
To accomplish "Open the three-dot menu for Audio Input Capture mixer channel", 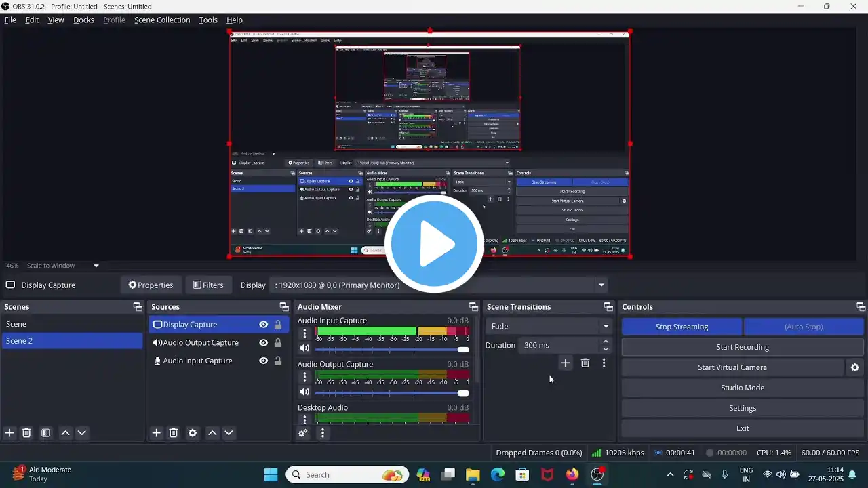I will point(304,333).
